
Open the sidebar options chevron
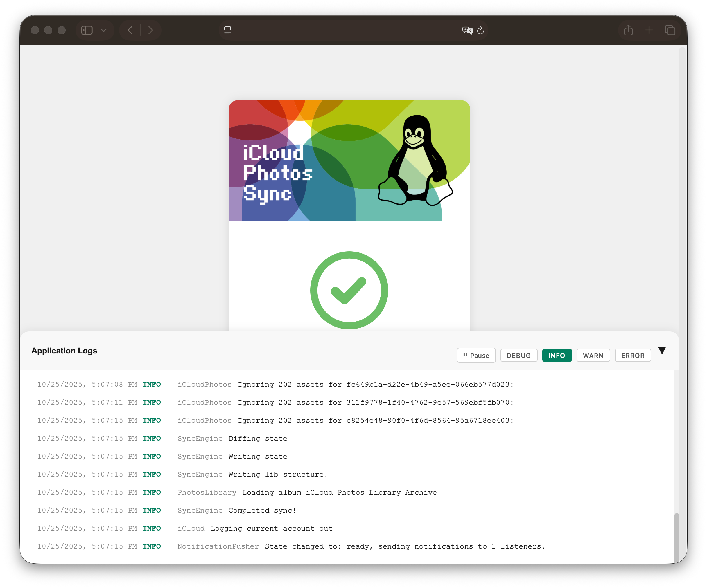tap(104, 30)
